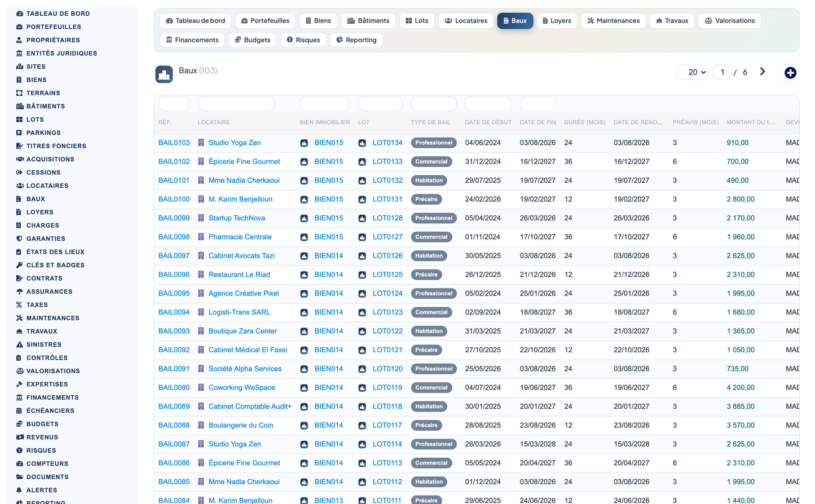Click the Cessions sidebar icon
The image size is (815, 504).
(20, 173)
